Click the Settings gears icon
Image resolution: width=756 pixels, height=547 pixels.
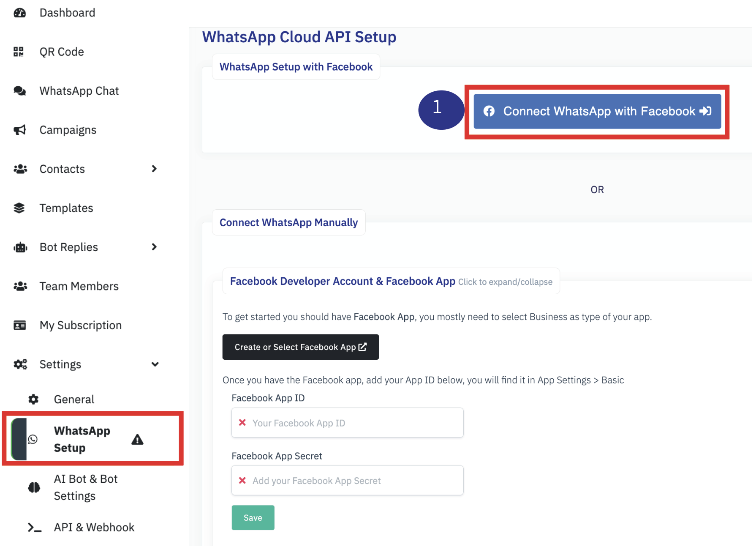point(20,364)
